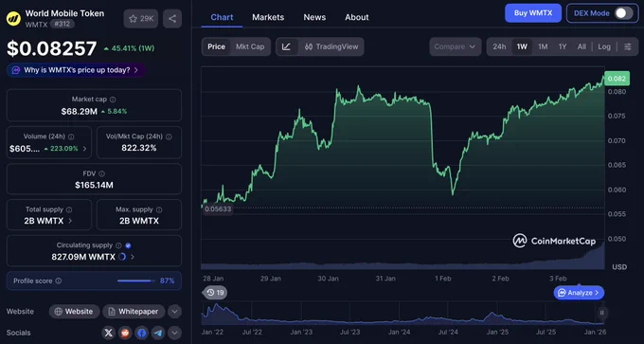
Task: Open the Chart tab
Action: point(222,17)
